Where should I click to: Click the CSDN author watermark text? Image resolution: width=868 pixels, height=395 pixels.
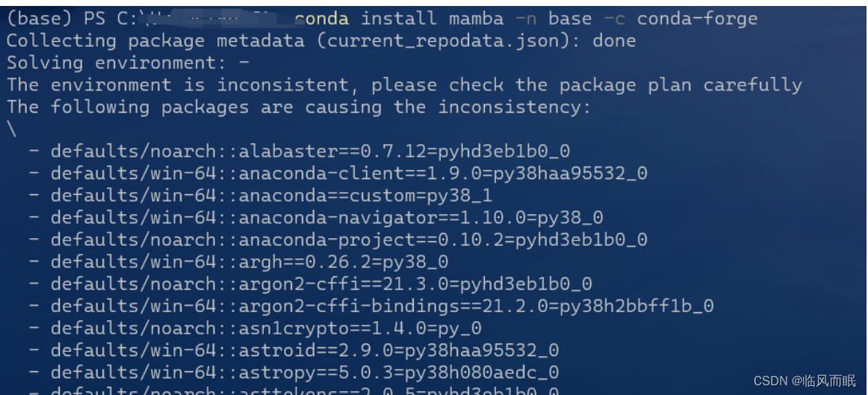pos(805,381)
